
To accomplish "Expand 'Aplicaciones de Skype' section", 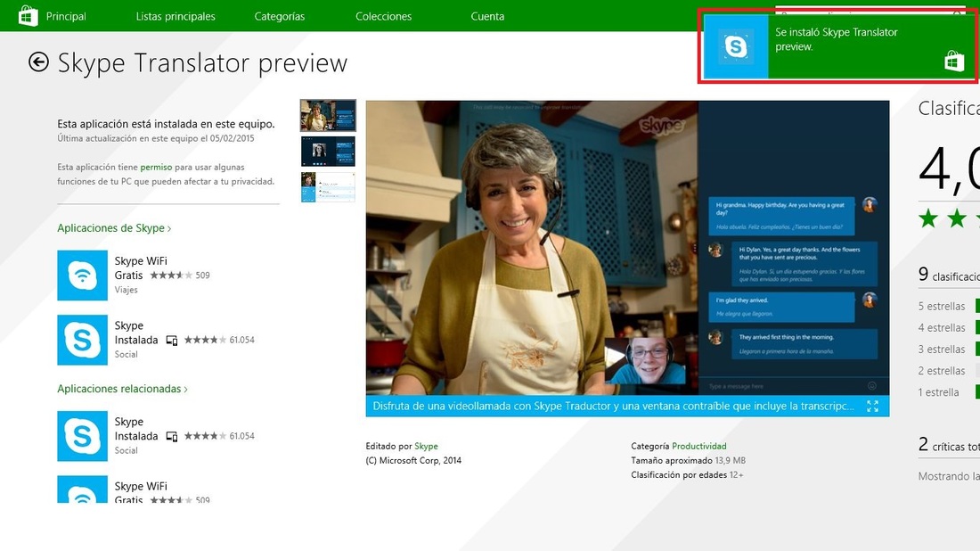I will [114, 228].
